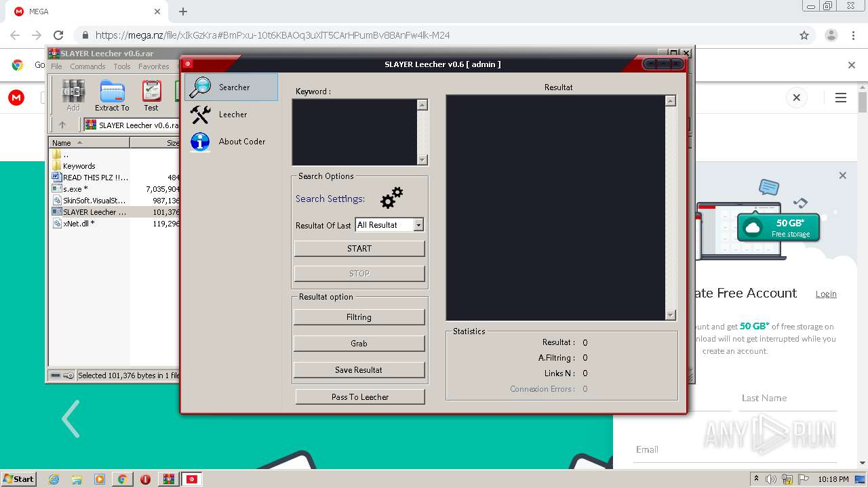Switch to WinRAR taskbar button
This screenshot has height=488, width=868.
coord(168,479)
